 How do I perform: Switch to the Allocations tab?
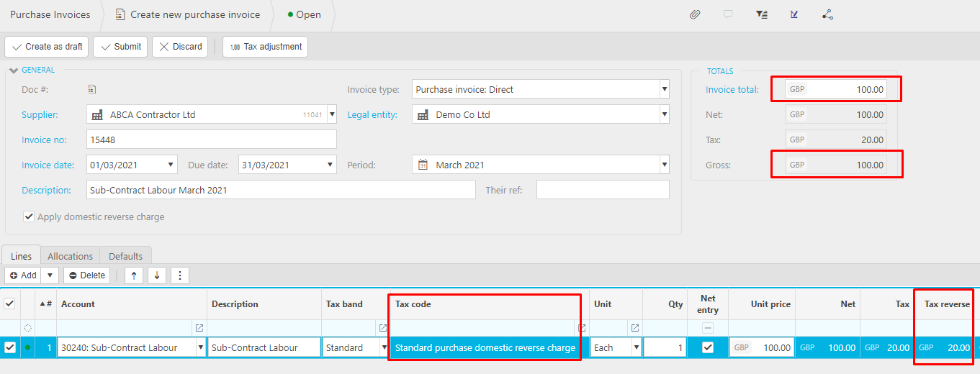[70, 256]
